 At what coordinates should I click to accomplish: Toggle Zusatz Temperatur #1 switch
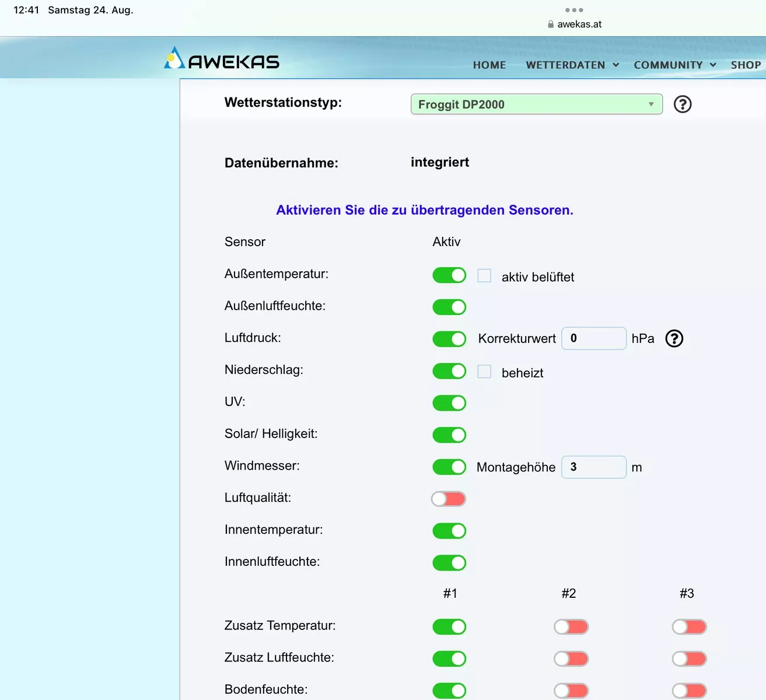point(449,626)
